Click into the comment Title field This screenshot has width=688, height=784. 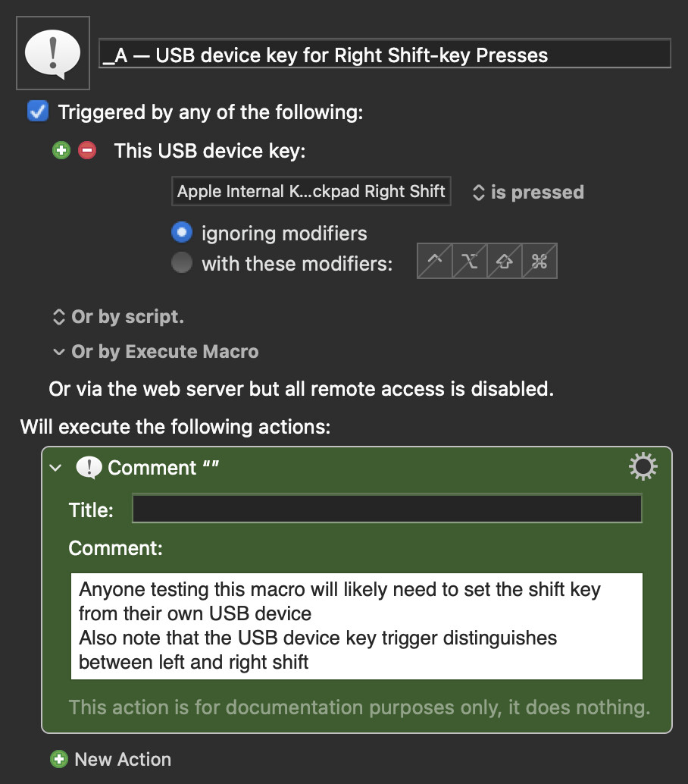coord(386,509)
